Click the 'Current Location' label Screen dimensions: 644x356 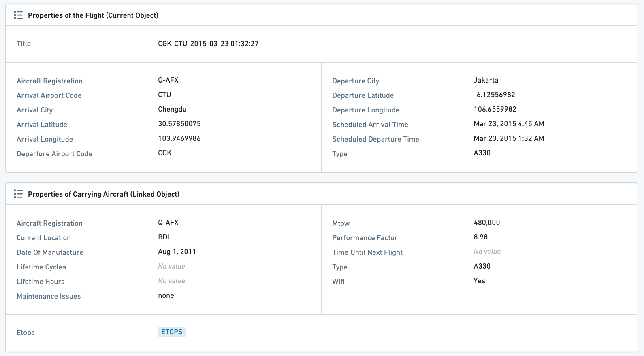44,238
